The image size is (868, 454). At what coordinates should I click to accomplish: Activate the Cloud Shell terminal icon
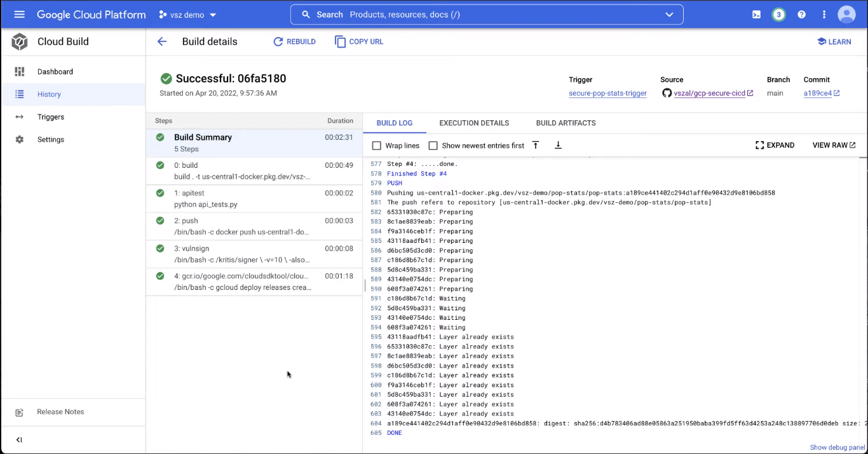pos(756,14)
